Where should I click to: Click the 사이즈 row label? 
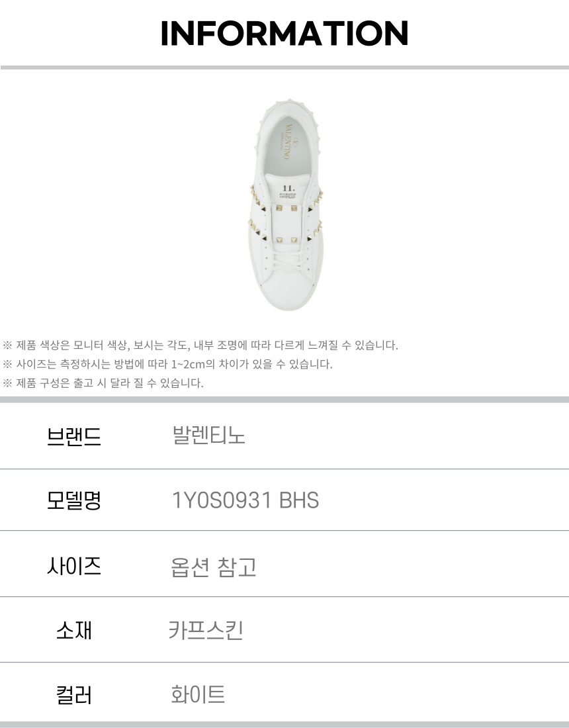pos(73,566)
